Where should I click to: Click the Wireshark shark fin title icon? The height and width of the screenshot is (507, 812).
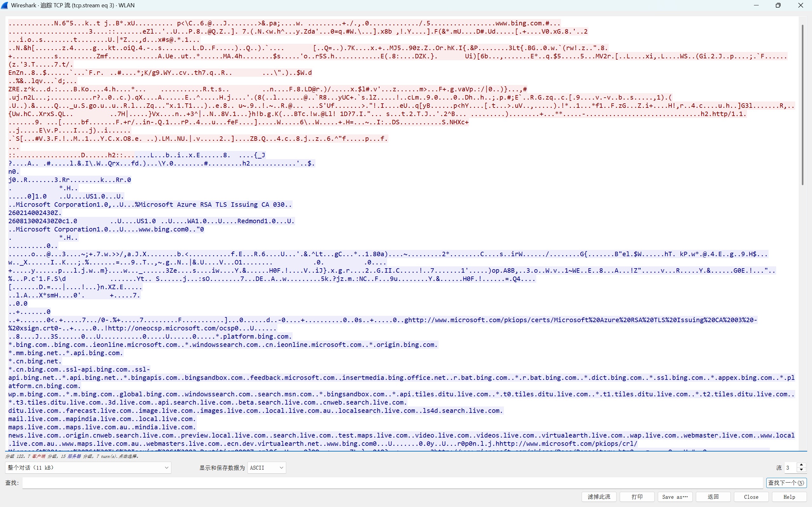click(5, 5)
